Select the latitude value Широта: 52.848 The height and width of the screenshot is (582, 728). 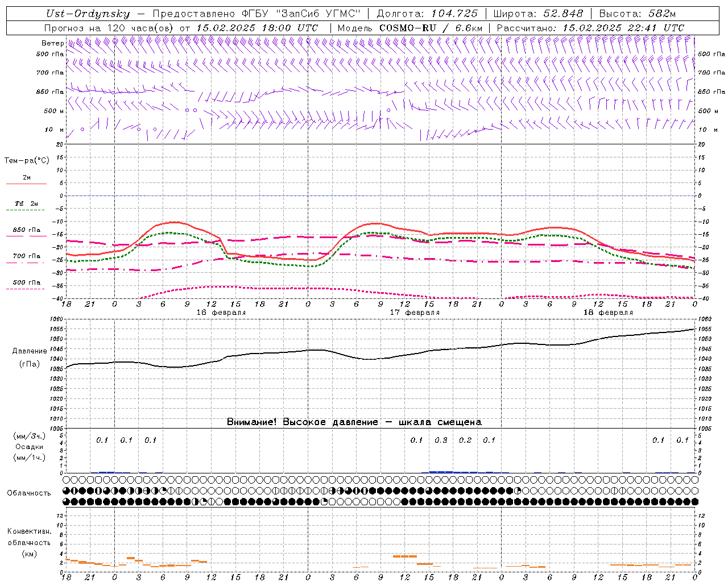[x=538, y=14]
